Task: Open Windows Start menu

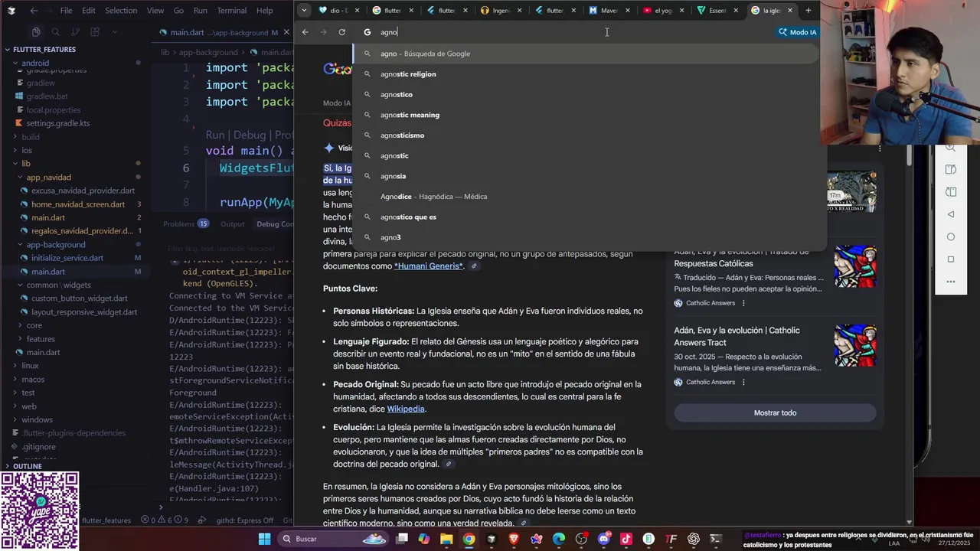Action: coord(264,539)
